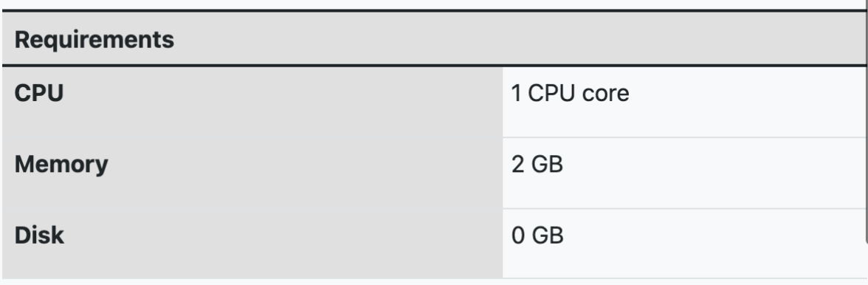868x285 pixels.
Task: Select the "2 GB" memory value
Action: click(537, 165)
